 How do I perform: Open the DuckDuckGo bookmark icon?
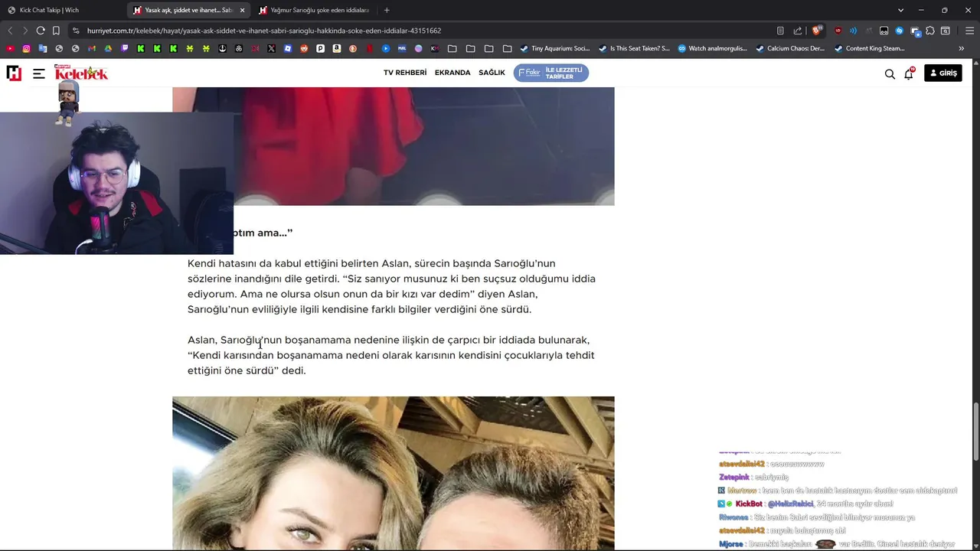[352, 48]
